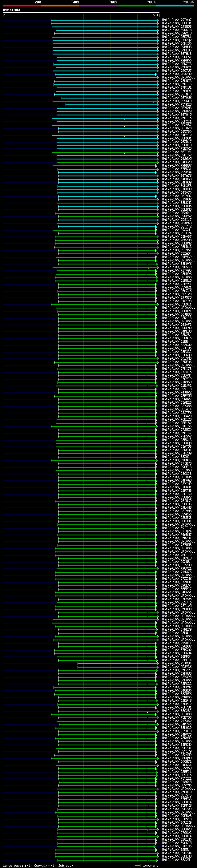The height and width of the screenshot is (868, 197).
Task: Click the yellow gap marker in C5X9S7 row
Action: pos(124,126)
